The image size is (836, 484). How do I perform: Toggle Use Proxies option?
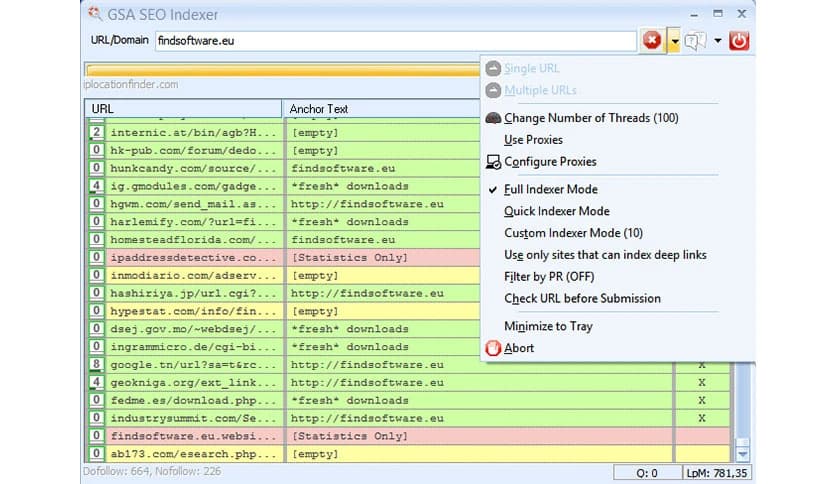[x=533, y=140]
